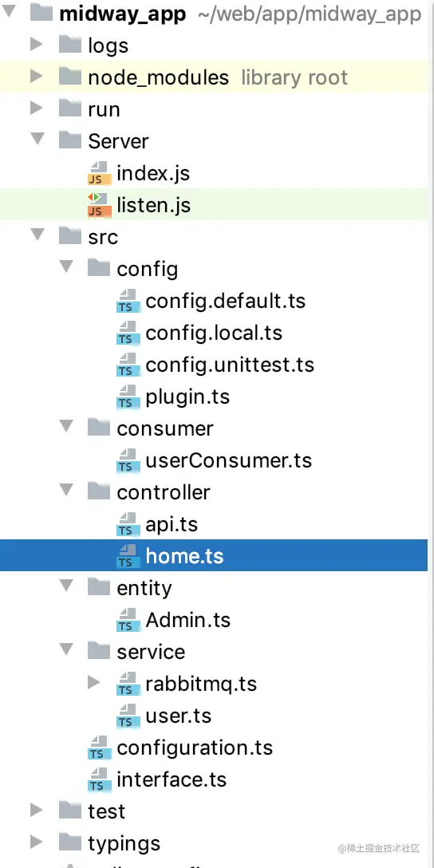This screenshot has width=434, height=868.
Task: Expand the typings folder
Action: (37, 842)
